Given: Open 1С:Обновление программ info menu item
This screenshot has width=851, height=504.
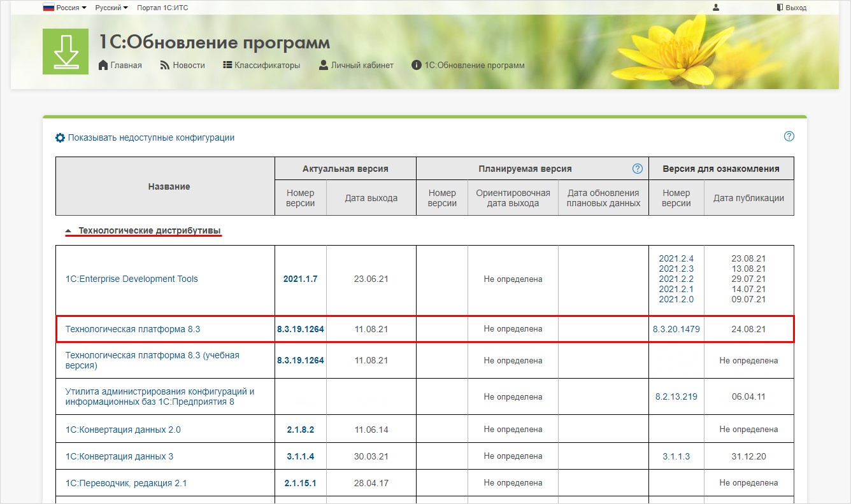Looking at the screenshot, I should 468,65.
